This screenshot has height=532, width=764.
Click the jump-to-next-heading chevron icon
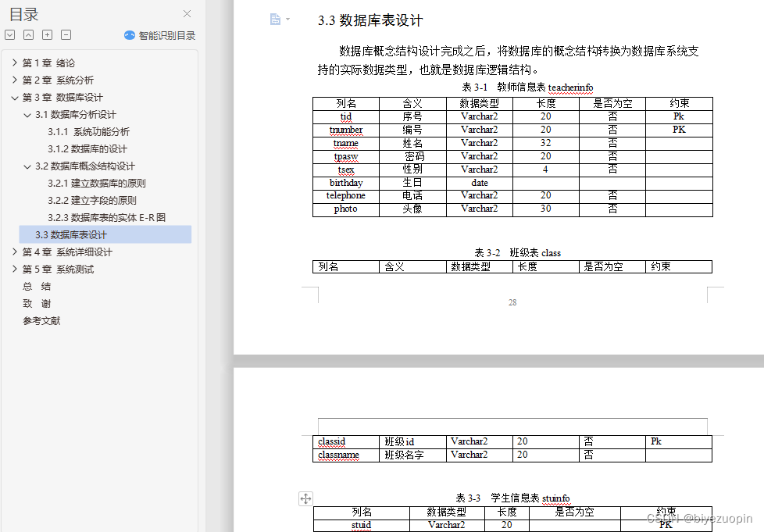pyautogui.click(x=9, y=34)
